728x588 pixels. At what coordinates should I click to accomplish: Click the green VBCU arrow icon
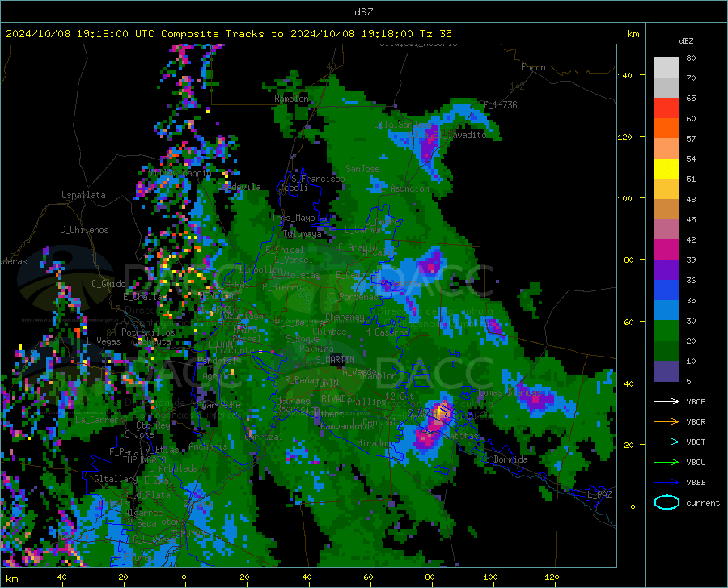click(667, 463)
